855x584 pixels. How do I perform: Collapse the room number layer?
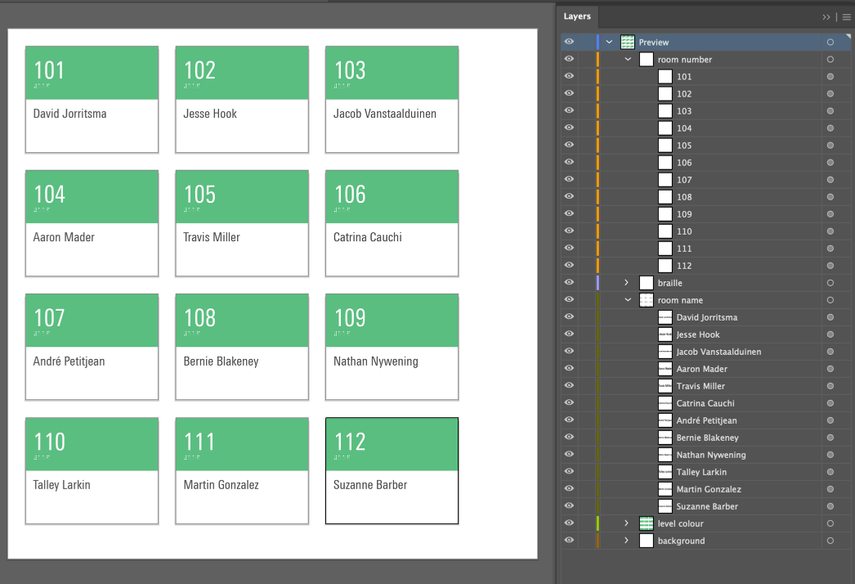[627, 58]
